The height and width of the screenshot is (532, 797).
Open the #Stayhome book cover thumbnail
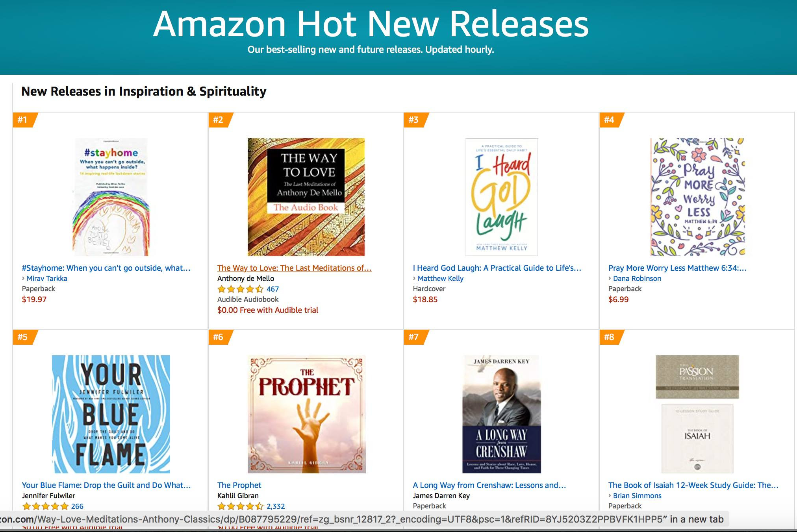tap(111, 197)
